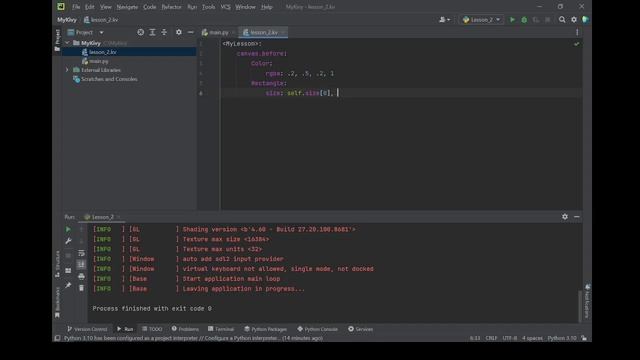
Task: Open the Edit menu
Action: point(89,7)
